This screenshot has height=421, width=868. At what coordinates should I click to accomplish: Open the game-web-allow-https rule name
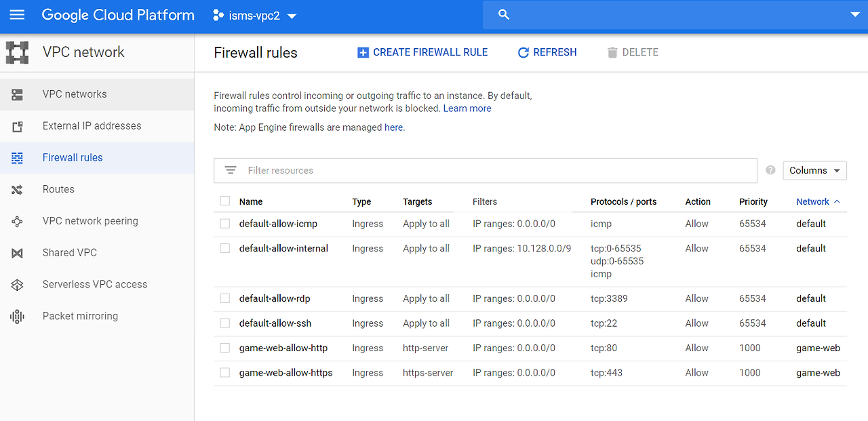[286, 373]
